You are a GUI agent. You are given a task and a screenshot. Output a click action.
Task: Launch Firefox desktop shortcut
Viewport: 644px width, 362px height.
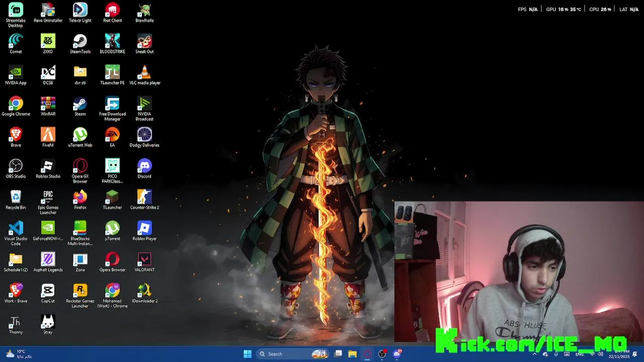click(x=80, y=200)
